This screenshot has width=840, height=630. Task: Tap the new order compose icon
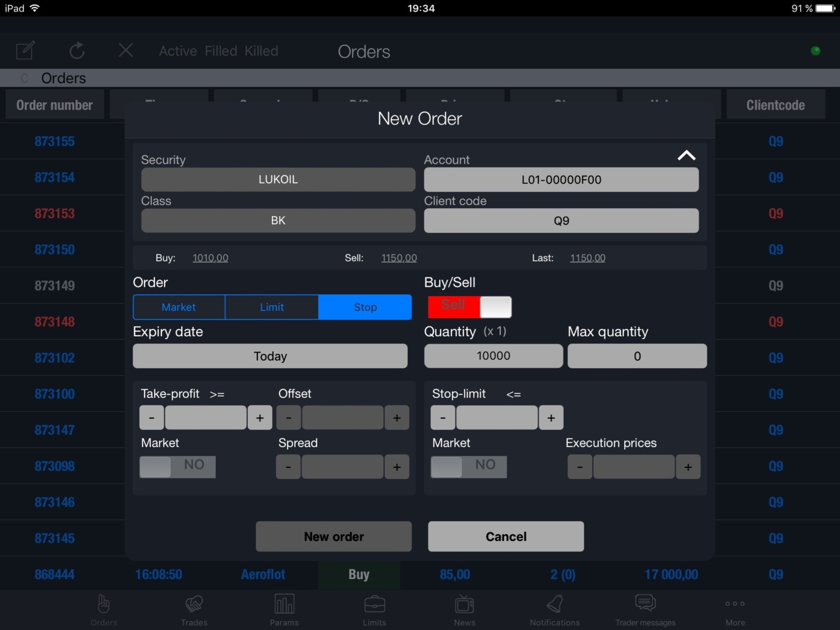click(x=26, y=50)
